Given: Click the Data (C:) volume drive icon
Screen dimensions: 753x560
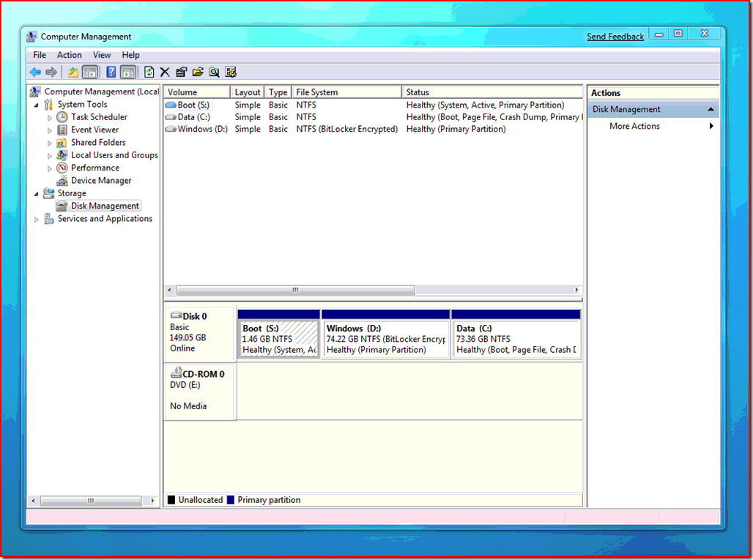Looking at the screenshot, I should click(x=171, y=117).
